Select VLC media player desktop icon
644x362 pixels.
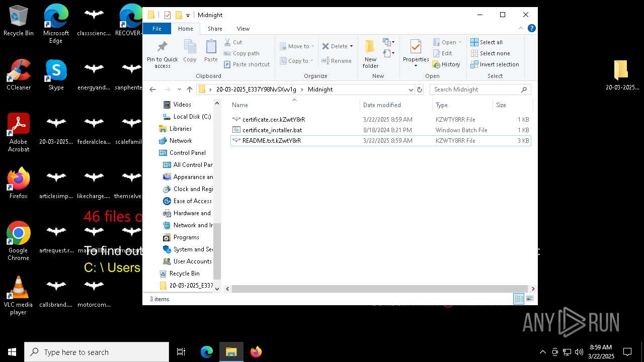(19, 295)
